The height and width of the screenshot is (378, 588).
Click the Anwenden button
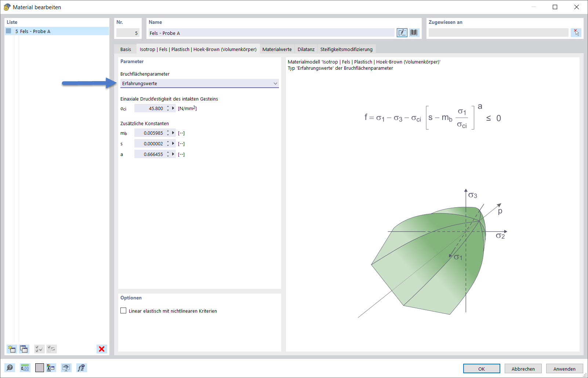tap(565, 369)
